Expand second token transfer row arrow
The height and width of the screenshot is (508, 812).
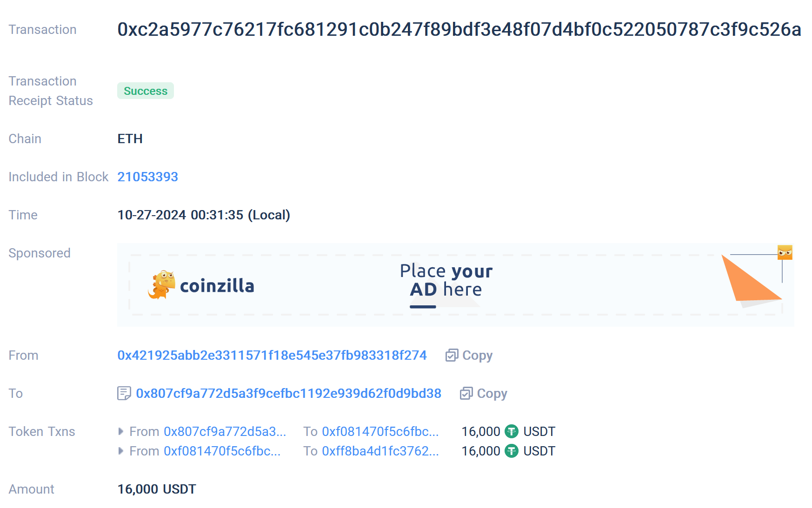pos(121,451)
